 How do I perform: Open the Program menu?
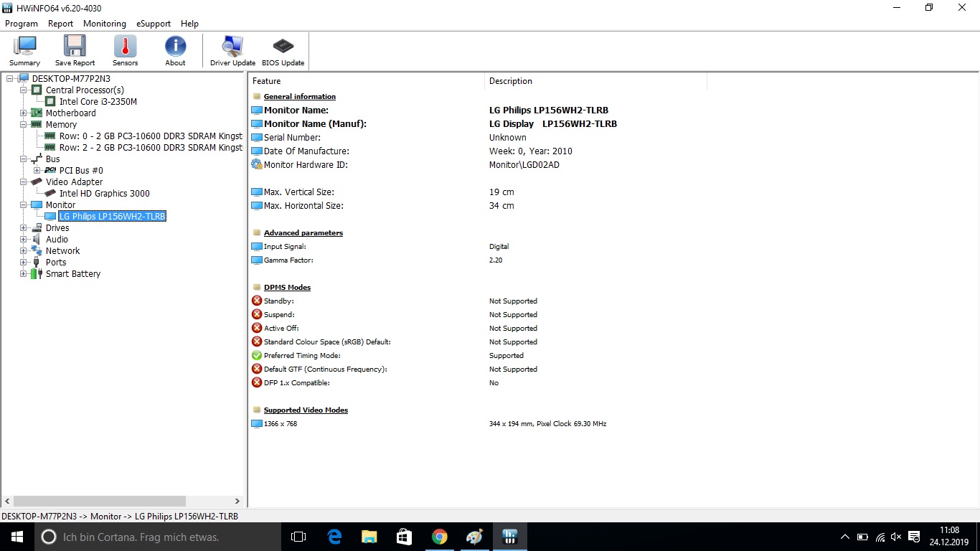tap(22, 24)
